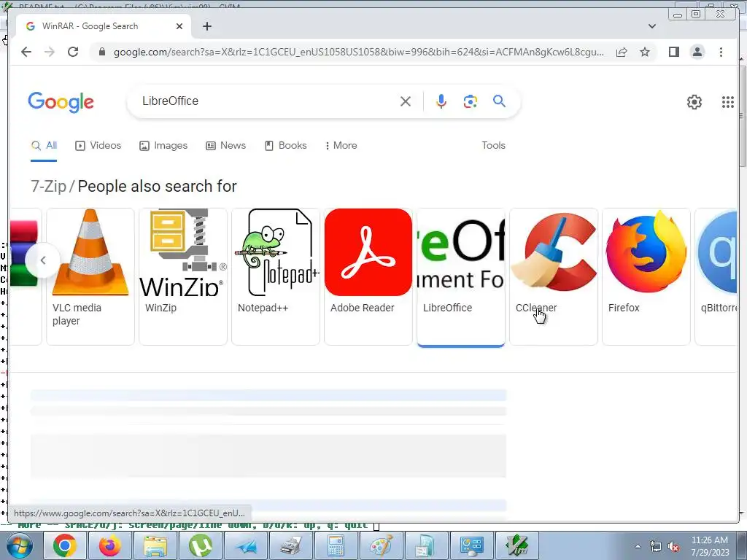View site information via padlock icon

click(101, 52)
